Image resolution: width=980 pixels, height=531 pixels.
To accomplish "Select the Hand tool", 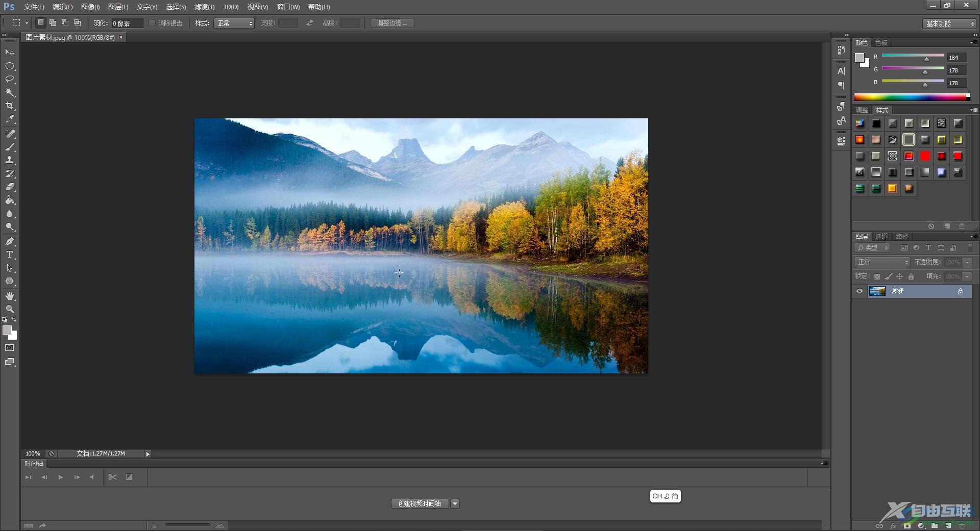I will pos(10,296).
